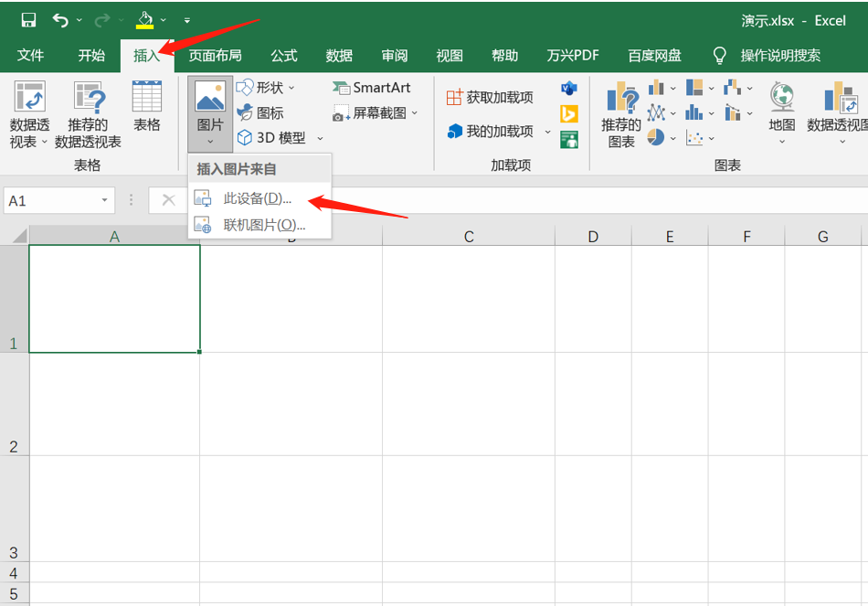Click the Bing Maps add-in icon
Screen dimensions: 868x606
point(569,114)
